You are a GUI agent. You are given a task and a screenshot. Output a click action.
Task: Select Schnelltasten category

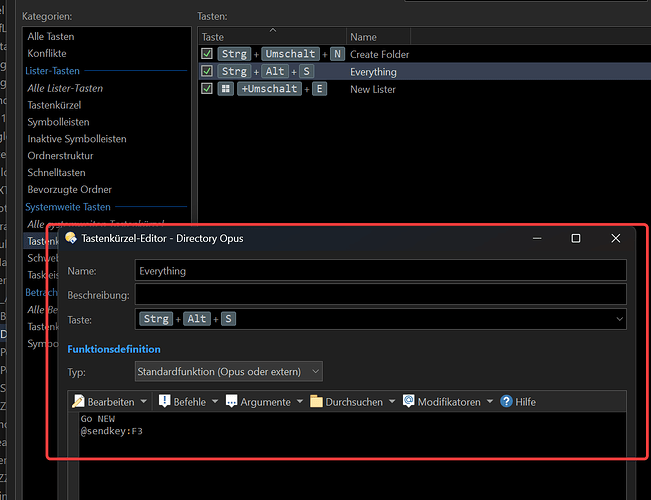click(x=56, y=172)
